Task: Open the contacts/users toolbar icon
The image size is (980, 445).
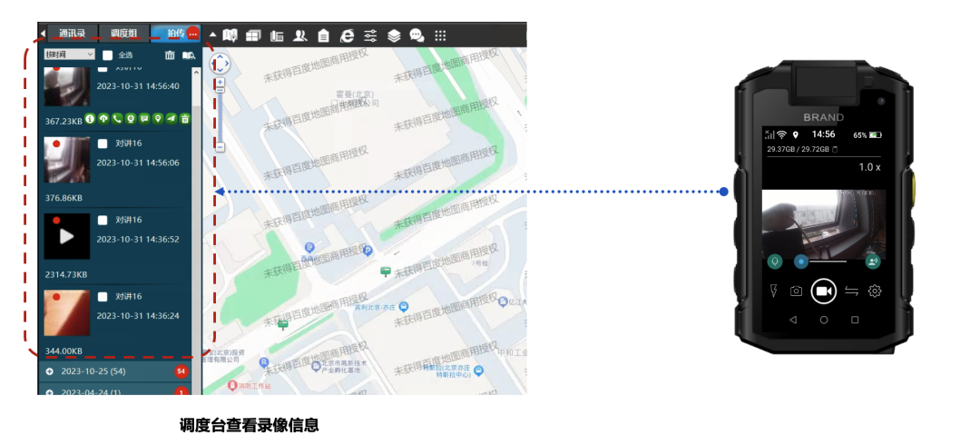Action: [300, 35]
